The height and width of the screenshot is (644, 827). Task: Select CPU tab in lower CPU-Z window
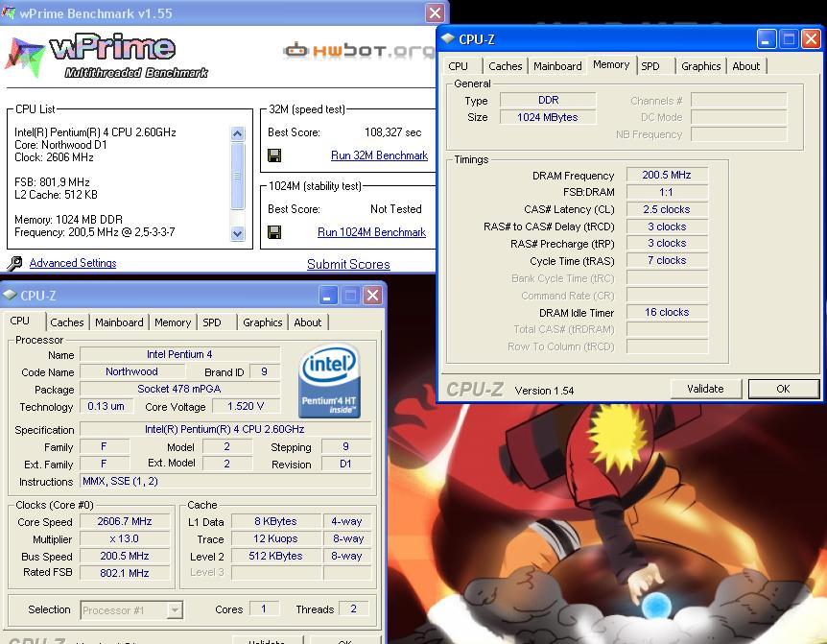pos(19,321)
